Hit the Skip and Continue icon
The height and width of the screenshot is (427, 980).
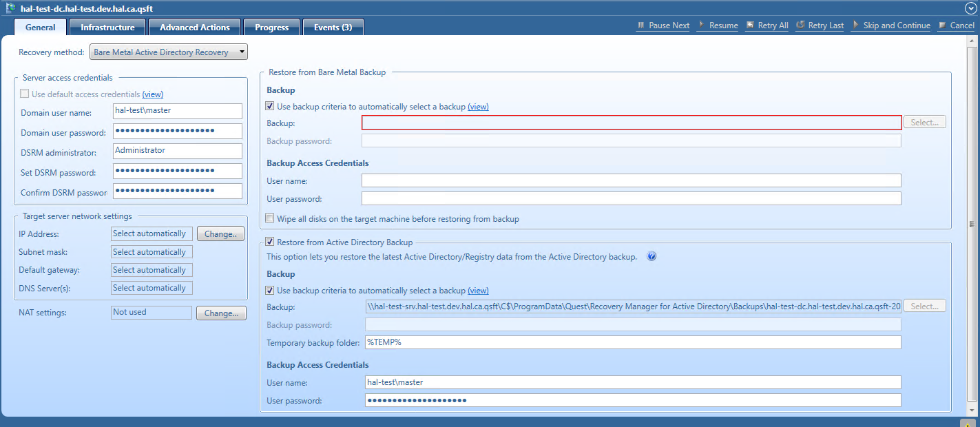[x=855, y=25]
